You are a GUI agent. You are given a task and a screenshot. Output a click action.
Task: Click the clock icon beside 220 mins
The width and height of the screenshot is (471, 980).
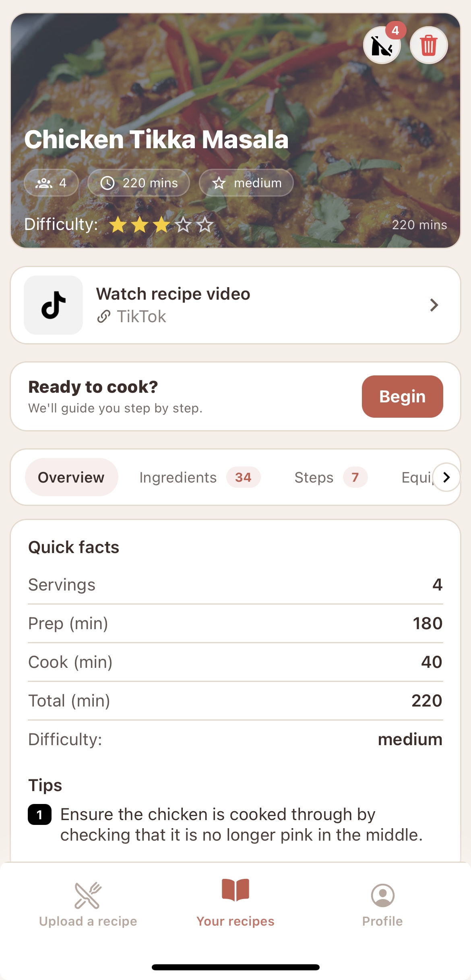click(107, 183)
